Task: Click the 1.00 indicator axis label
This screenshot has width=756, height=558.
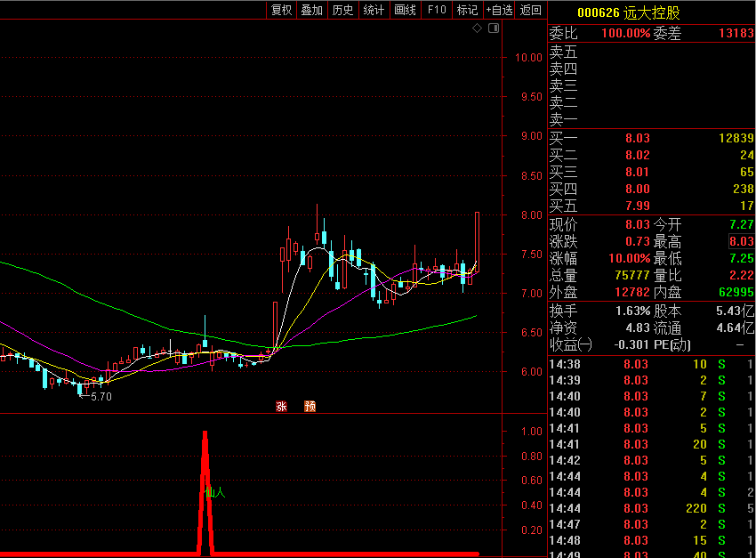Action: 531,432
